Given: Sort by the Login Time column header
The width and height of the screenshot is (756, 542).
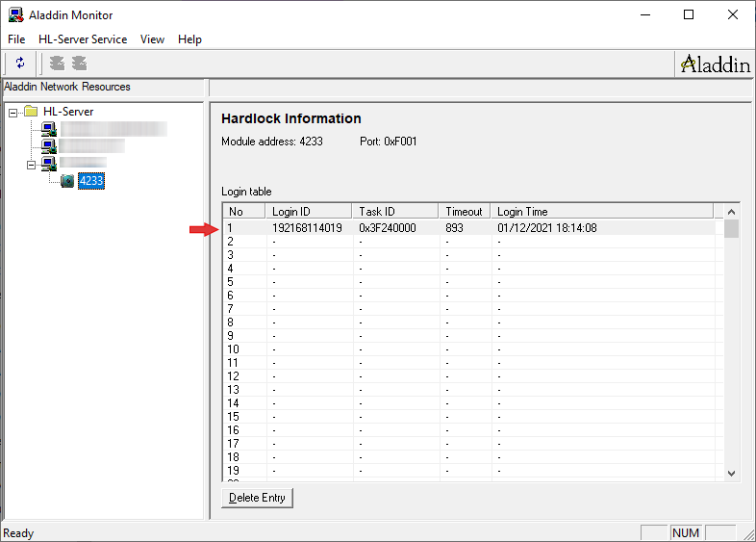Looking at the screenshot, I should coord(602,212).
